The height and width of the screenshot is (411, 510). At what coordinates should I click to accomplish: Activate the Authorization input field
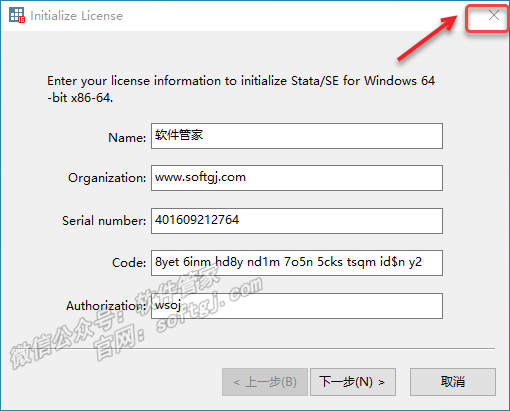(297, 306)
